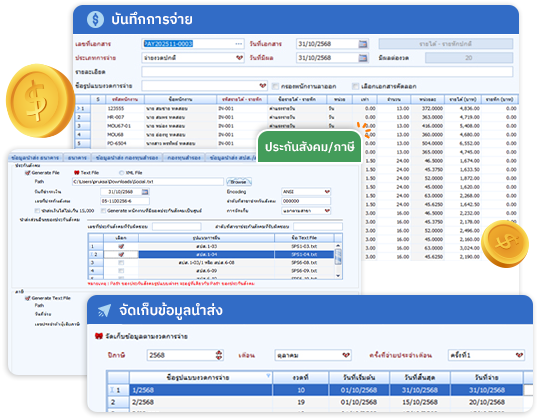Open ประเภทการจ่าย dropdown
This screenshot has height=420, width=539.
pyautogui.click(x=240, y=58)
